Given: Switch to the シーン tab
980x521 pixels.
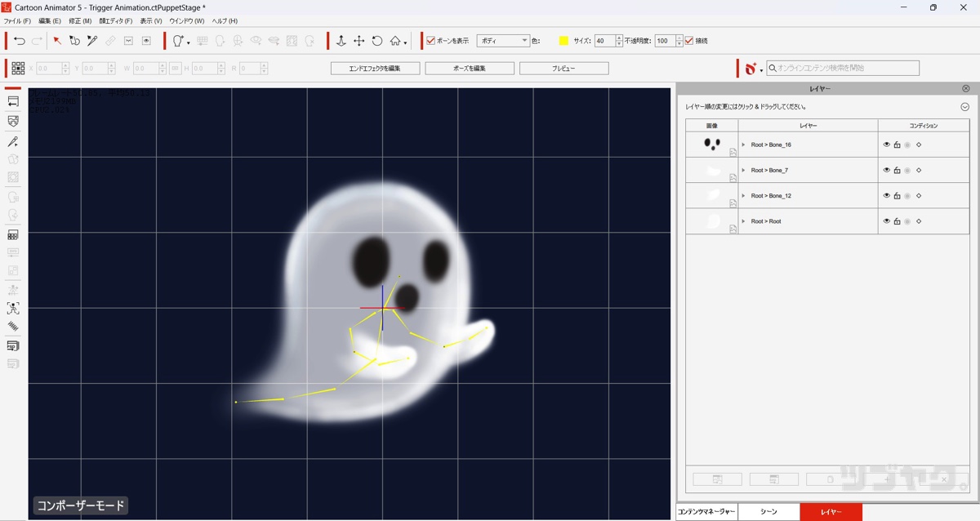Looking at the screenshot, I should point(768,512).
